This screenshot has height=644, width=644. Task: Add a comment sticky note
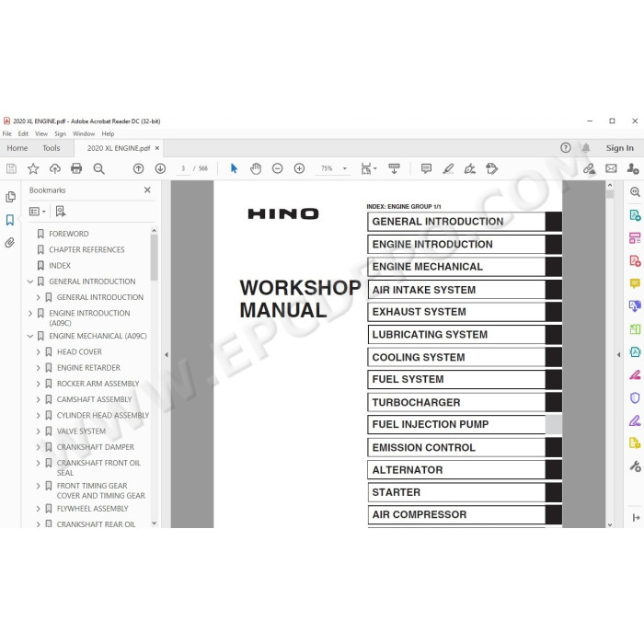coord(426,168)
